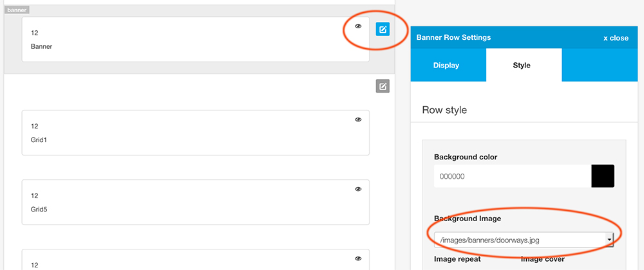Toggle visibility eye on Grid5 block
The width and height of the screenshot is (644, 270).
pos(358,189)
